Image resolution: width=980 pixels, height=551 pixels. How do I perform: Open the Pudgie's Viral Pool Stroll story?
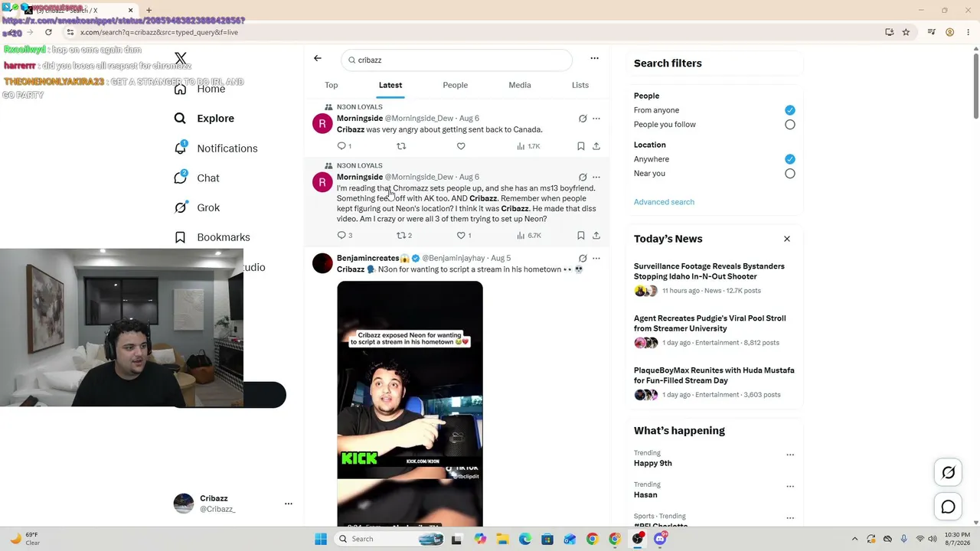pyautogui.click(x=710, y=324)
